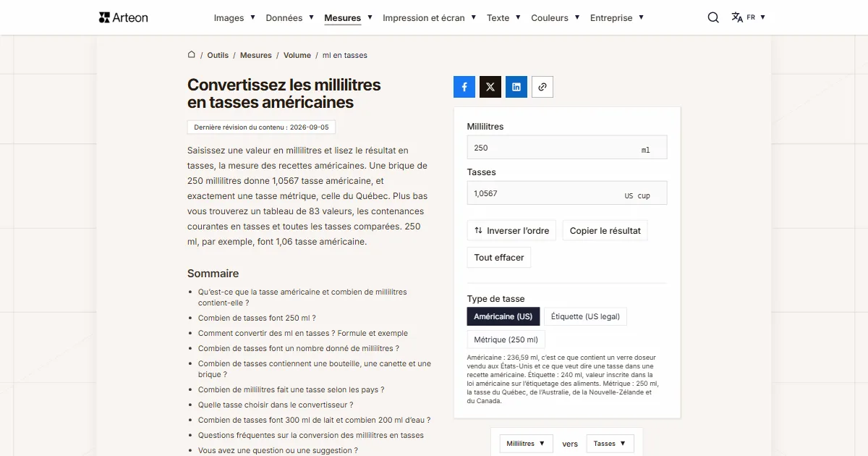The height and width of the screenshot is (456, 868).
Task: Click the 'Sommaire' heading
Action: tap(213, 274)
